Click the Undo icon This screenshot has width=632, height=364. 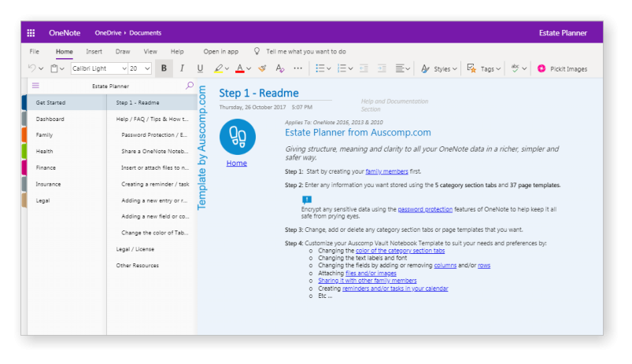coord(31,68)
